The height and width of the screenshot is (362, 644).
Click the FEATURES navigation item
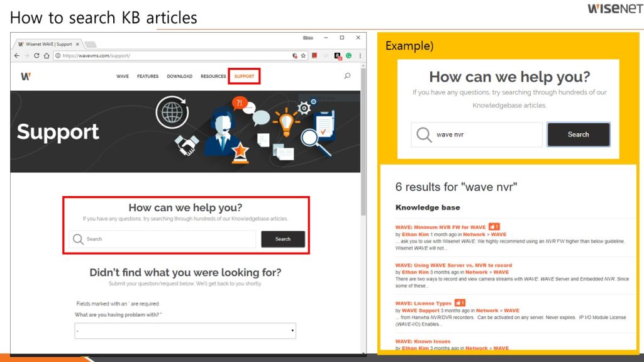[148, 75]
